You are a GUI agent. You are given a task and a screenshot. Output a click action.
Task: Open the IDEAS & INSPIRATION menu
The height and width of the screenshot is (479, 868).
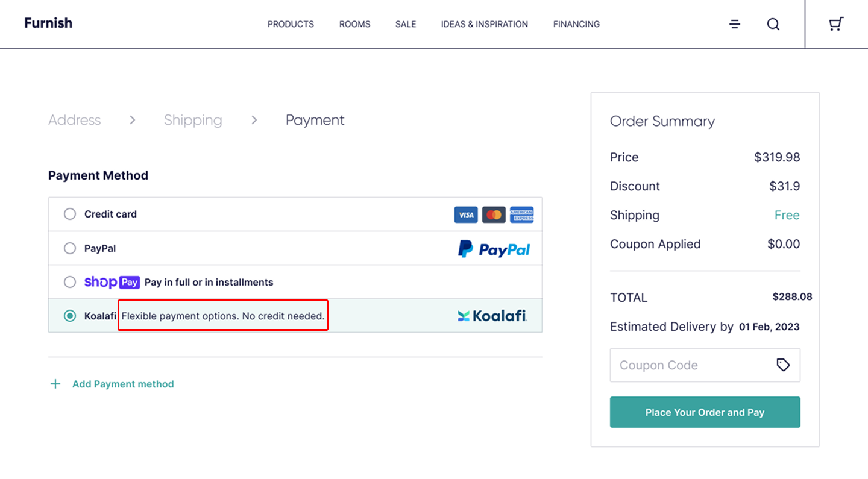(x=485, y=24)
